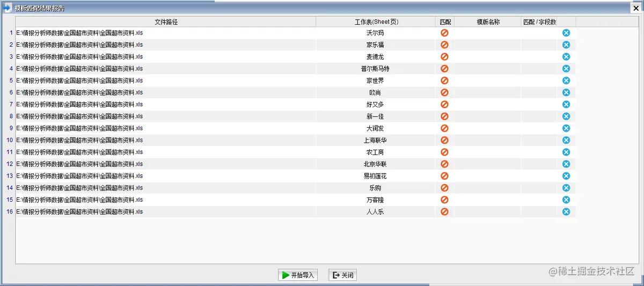Click the blue X icon for 家乐福
The height and width of the screenshot is (286, 644).
(566, 45)
